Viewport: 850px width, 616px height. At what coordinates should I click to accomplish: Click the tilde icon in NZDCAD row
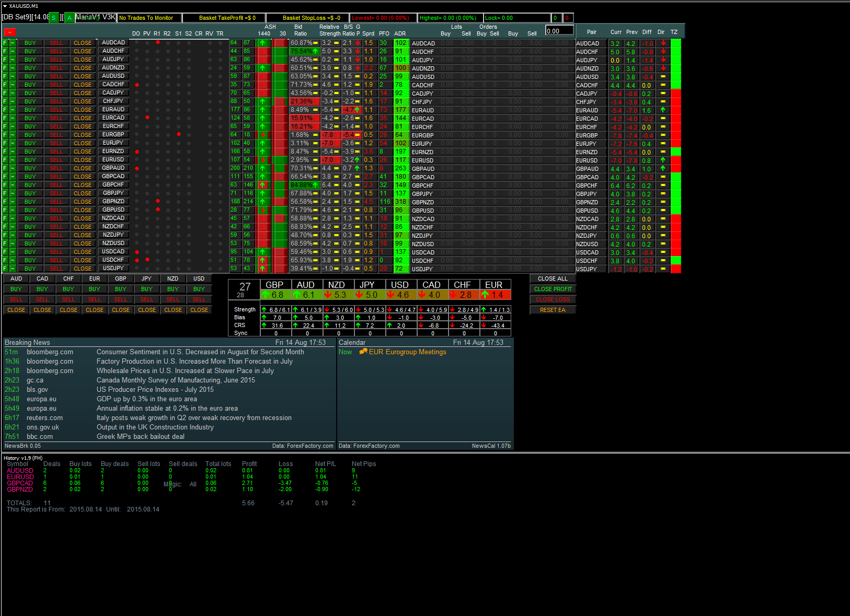pyautogui.click(x=13, y=218)
